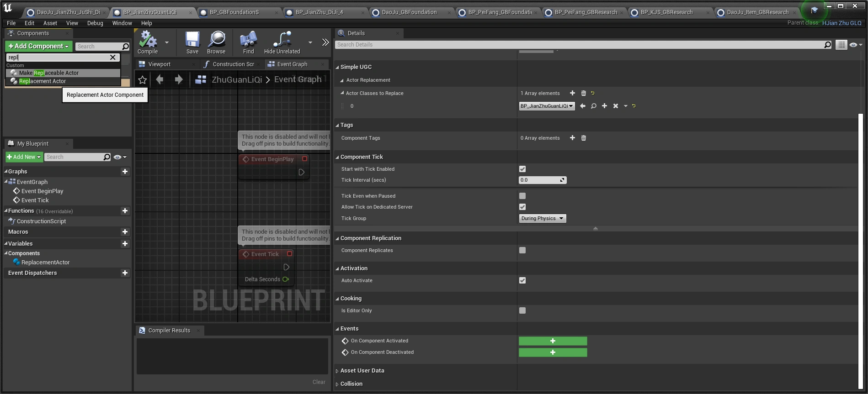Switch to the Viewport tab

[x=159, y=64]
